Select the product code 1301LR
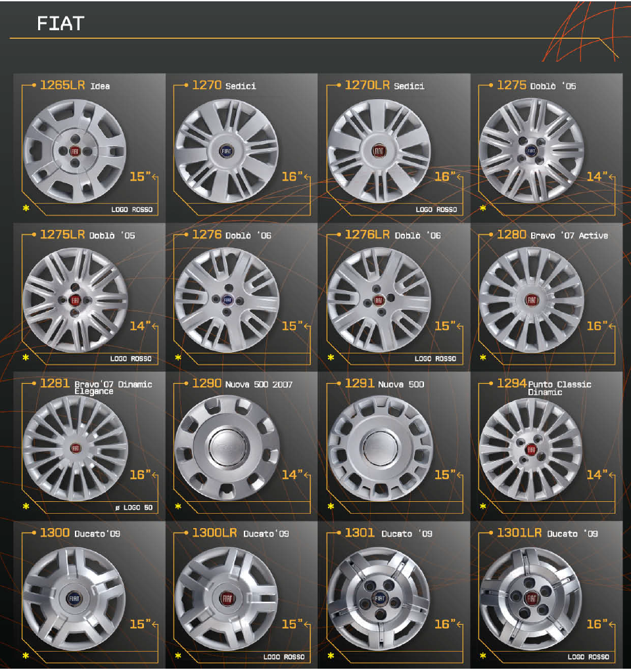The height and width of the screenshot is (672, 631). coord(519,532)
